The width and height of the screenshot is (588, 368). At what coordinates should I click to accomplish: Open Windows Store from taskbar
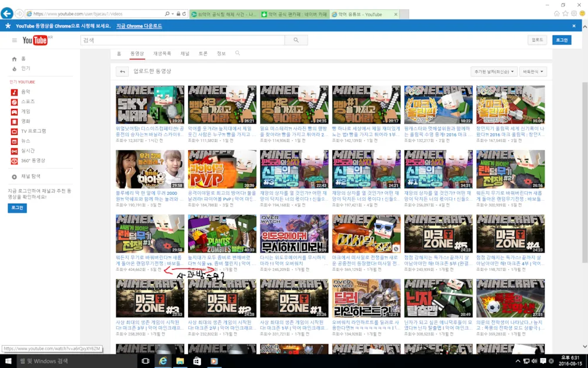pos(197,361)
